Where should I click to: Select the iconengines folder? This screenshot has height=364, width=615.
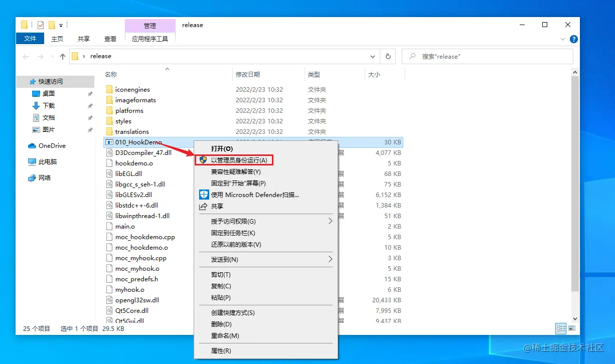pyautogui.click(x=132, y=90)
